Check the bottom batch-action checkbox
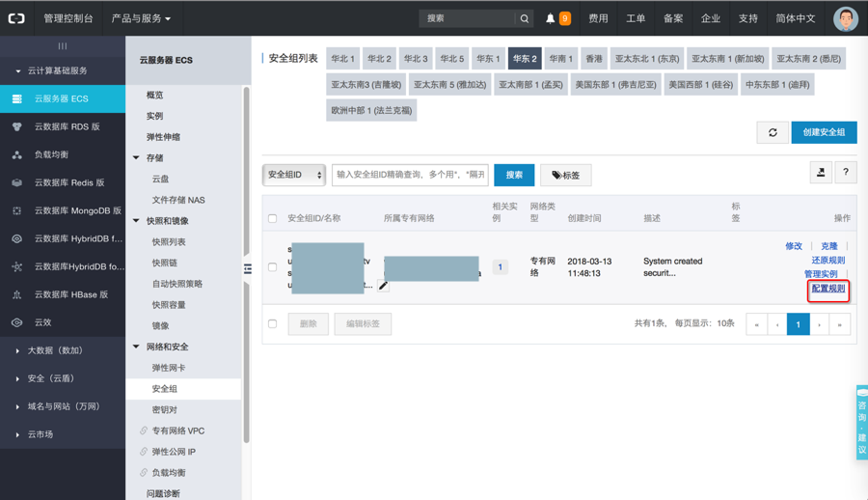 [272, 323]
